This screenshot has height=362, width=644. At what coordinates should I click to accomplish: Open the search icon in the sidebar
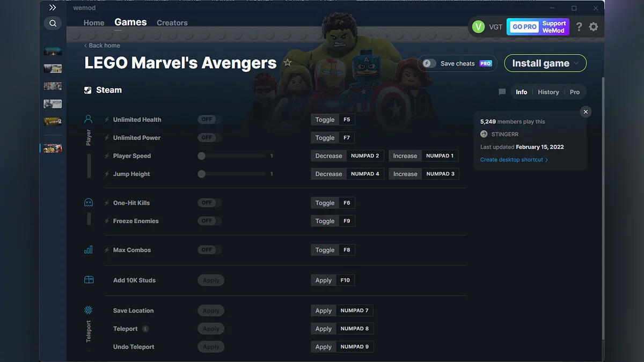coord(53,23)
